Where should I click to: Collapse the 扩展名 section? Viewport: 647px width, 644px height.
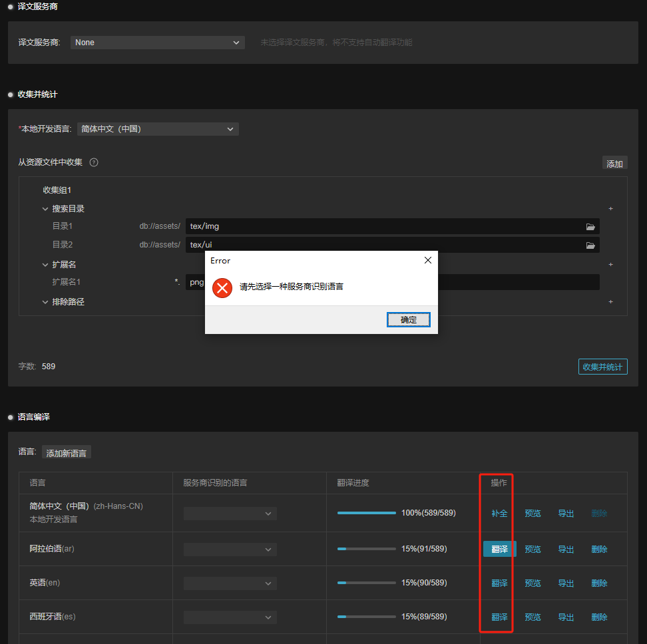(x=45, y=265)
